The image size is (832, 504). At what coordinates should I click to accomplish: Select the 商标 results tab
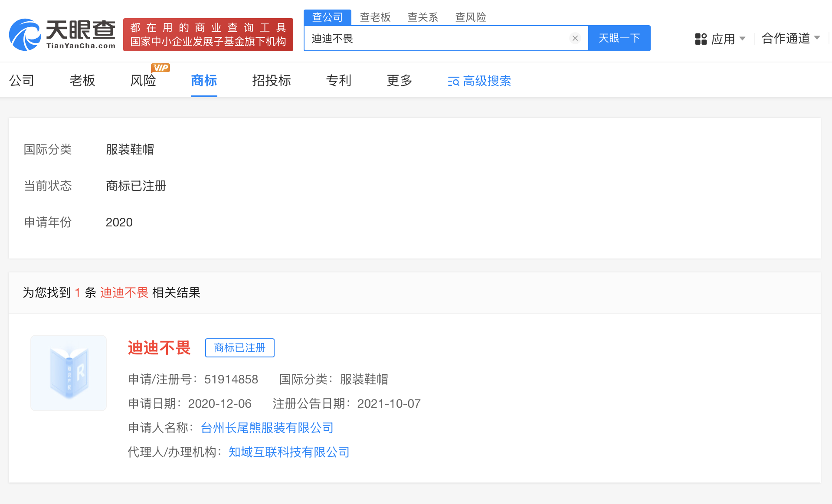[x=204, y=81]
